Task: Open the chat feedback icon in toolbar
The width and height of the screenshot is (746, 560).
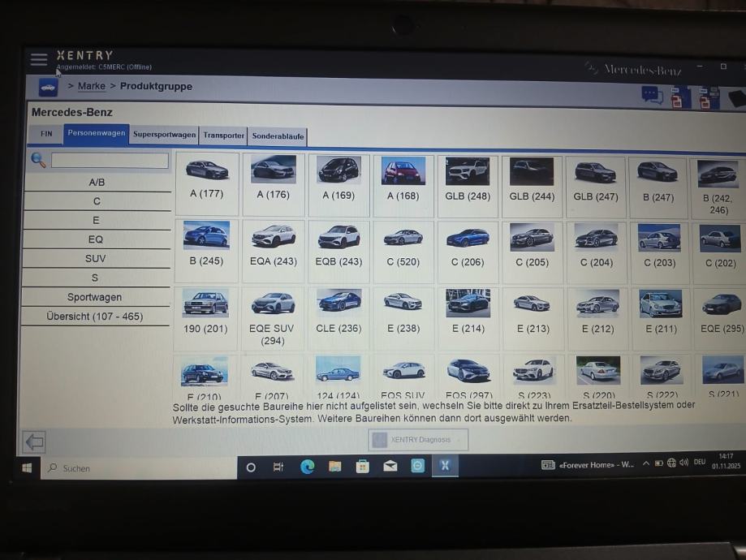Action: (x=653, y=95)
